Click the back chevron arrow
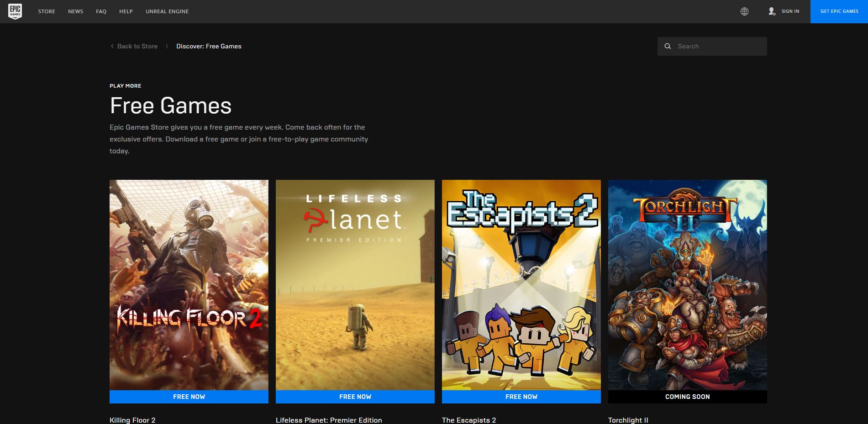868x424 pixels. pyautogui.click(x=112, y=46)
